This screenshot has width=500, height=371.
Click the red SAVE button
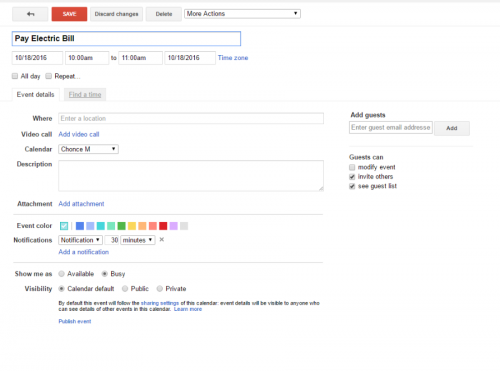69,14
